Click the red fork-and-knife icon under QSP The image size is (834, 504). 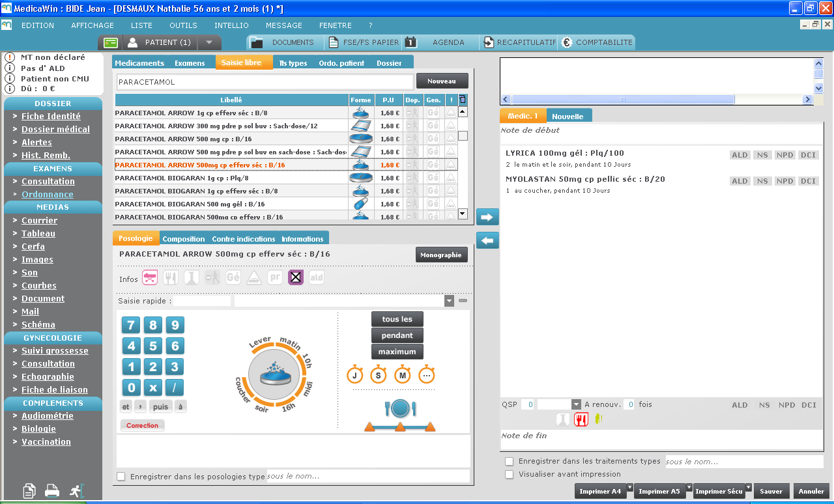[581, 419]
